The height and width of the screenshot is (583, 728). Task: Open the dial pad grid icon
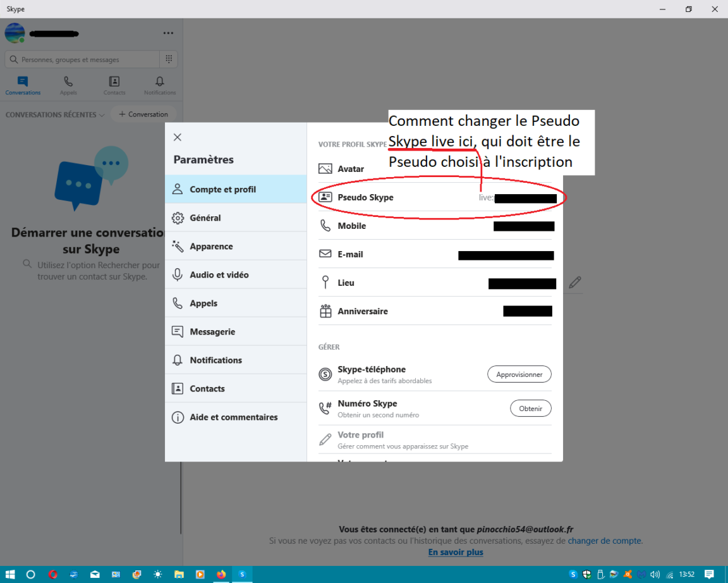[169, 59]
